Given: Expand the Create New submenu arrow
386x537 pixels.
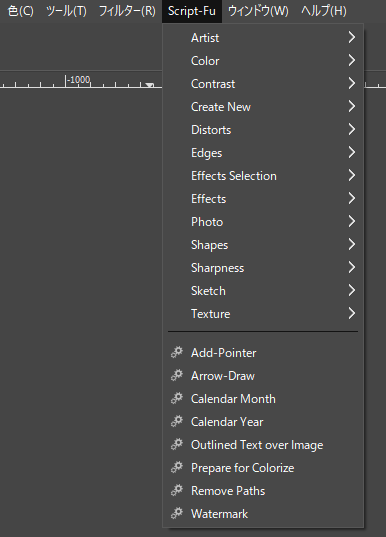Looking at the screenshot, I should coord(352,106).
